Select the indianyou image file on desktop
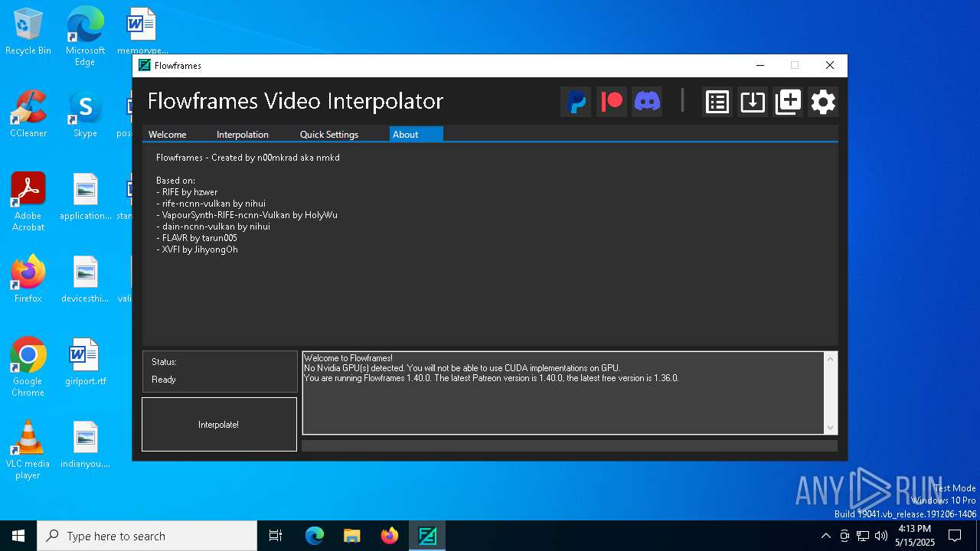 [x=85, y=445]
